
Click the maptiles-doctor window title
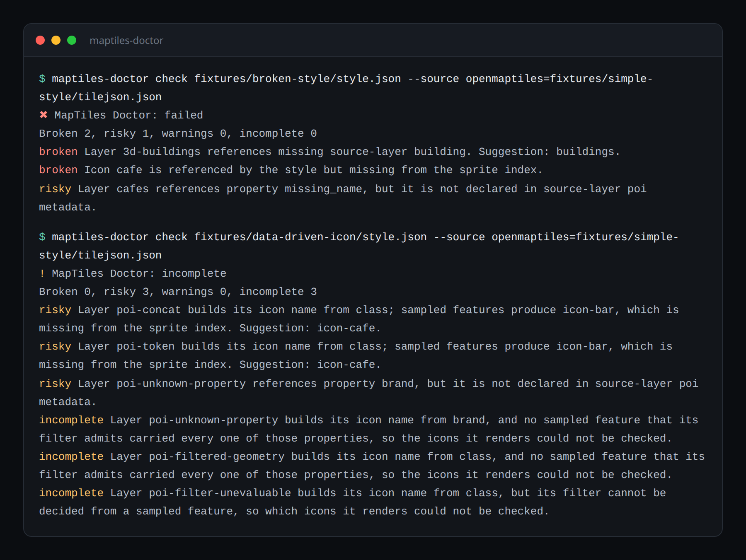pyautogui.click(x=126, y=41)
